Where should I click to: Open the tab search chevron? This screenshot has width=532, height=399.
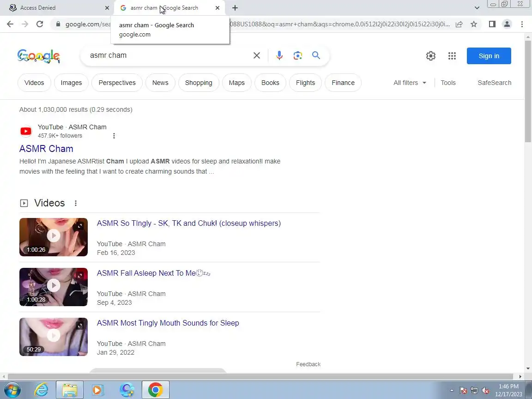coord(477,8)
